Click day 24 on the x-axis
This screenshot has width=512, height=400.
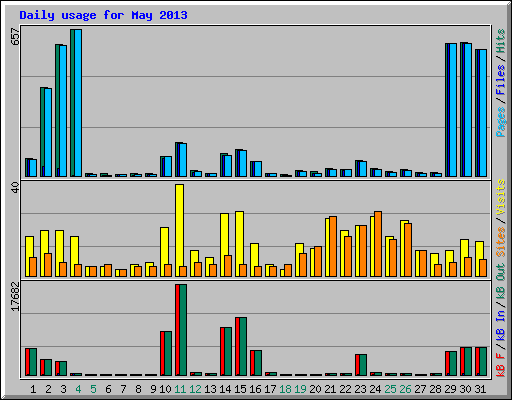(375, 389)
